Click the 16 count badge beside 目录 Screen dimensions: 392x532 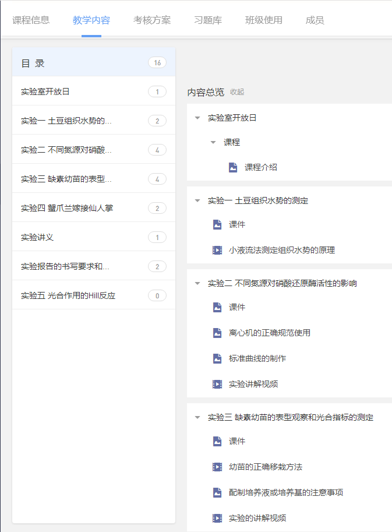(157, 63)
